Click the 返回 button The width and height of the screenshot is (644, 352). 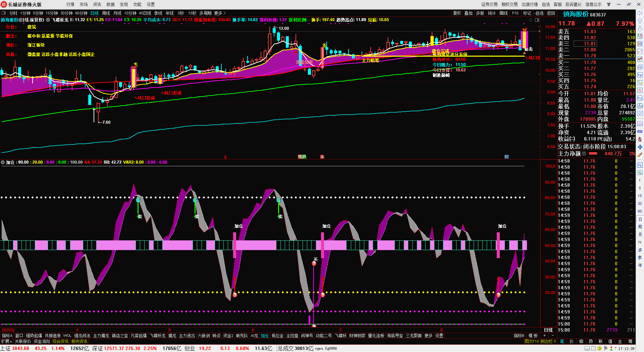(551, 13)
